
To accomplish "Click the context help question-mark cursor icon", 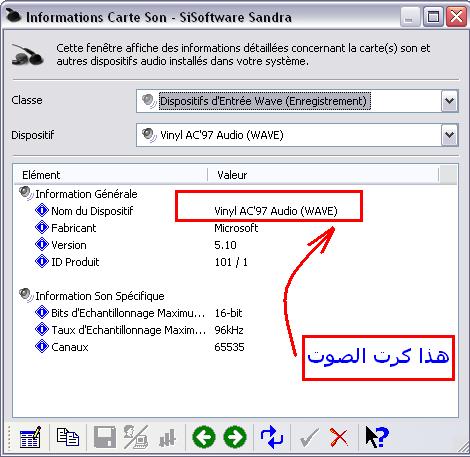I will [377, 437].
